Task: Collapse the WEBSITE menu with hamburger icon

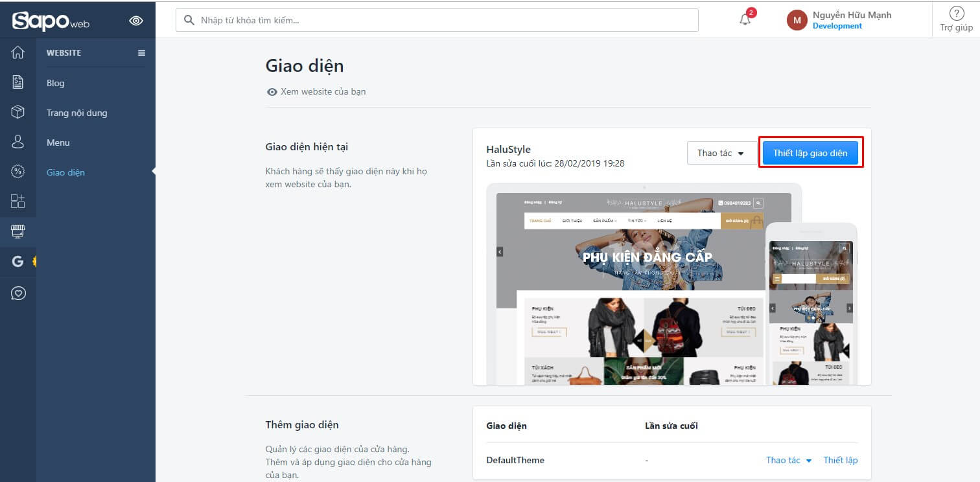Action: (142, 53)
